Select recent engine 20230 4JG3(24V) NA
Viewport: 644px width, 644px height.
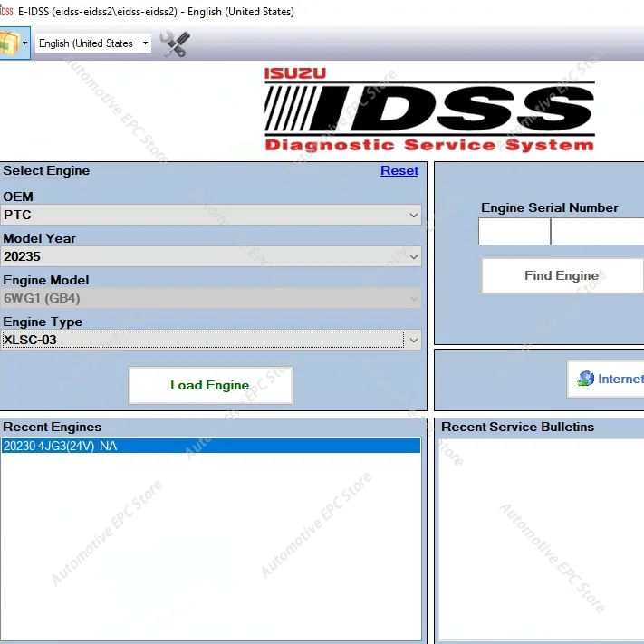211,446
